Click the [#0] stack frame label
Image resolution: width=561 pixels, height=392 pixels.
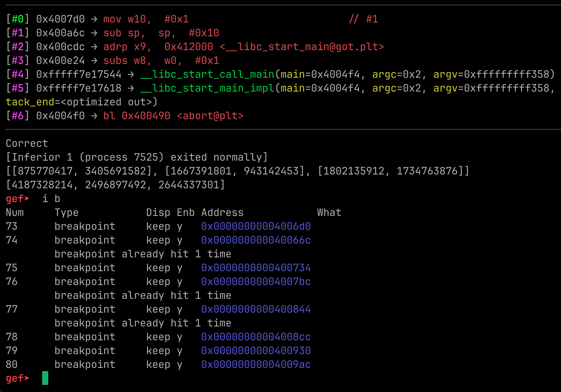click(x=18, y=19)
